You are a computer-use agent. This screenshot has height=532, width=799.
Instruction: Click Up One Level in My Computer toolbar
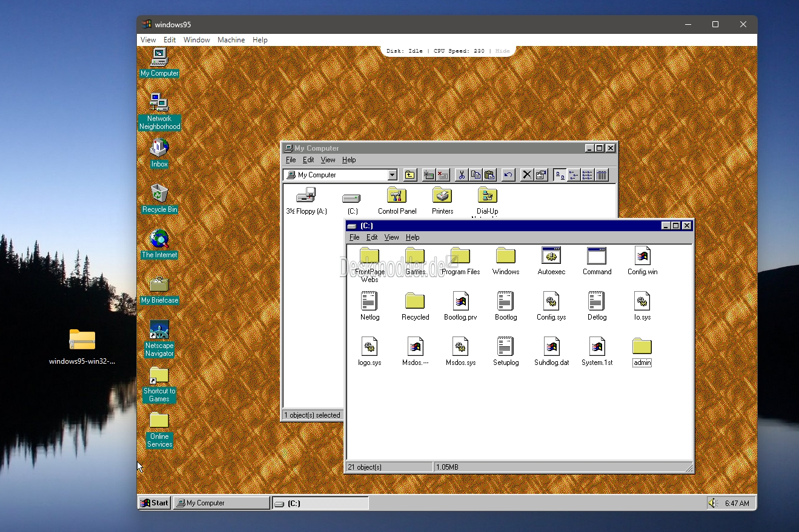(x=410, y=175)
